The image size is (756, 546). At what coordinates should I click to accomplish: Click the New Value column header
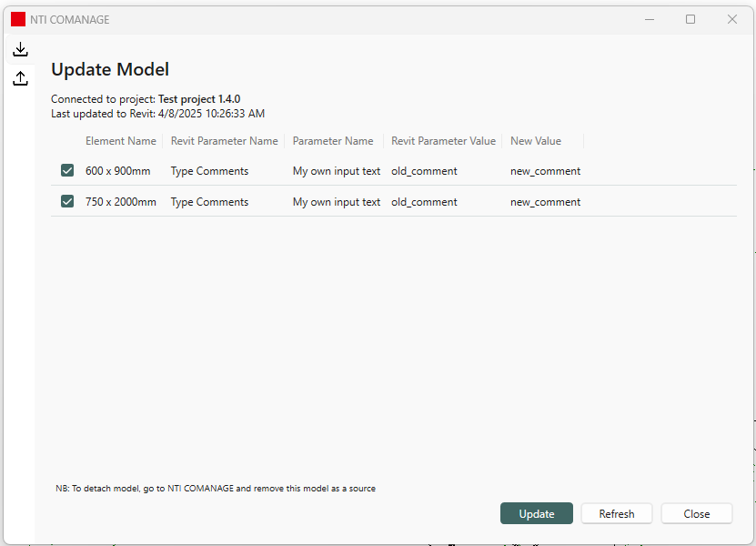(536, 141)
